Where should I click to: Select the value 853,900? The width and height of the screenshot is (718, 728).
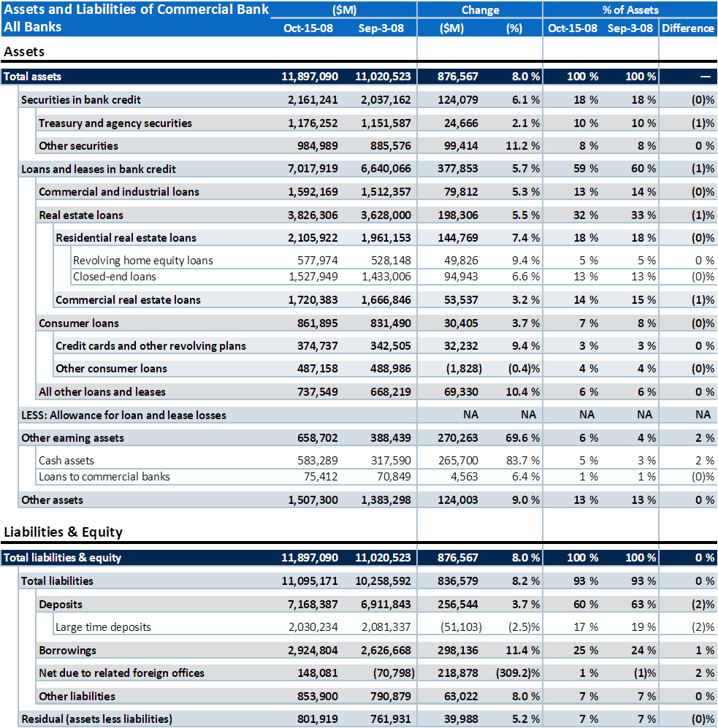[x=318, y=697]
